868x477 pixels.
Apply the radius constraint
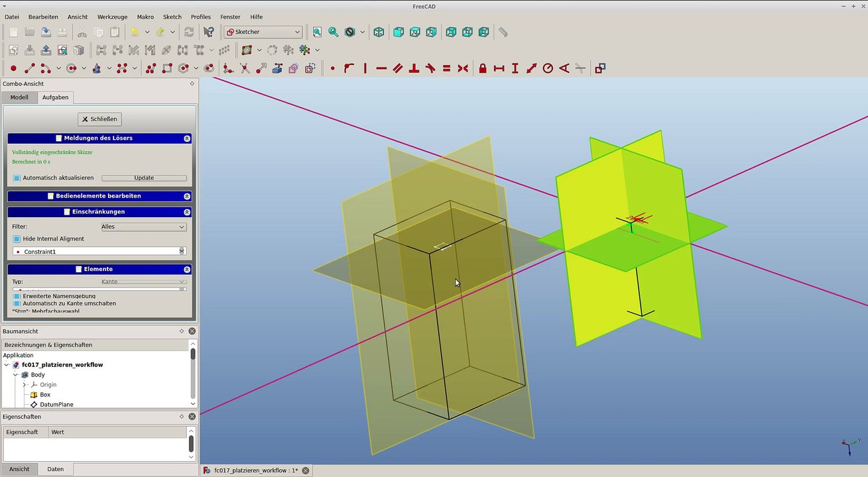click(x=548, y=68)
